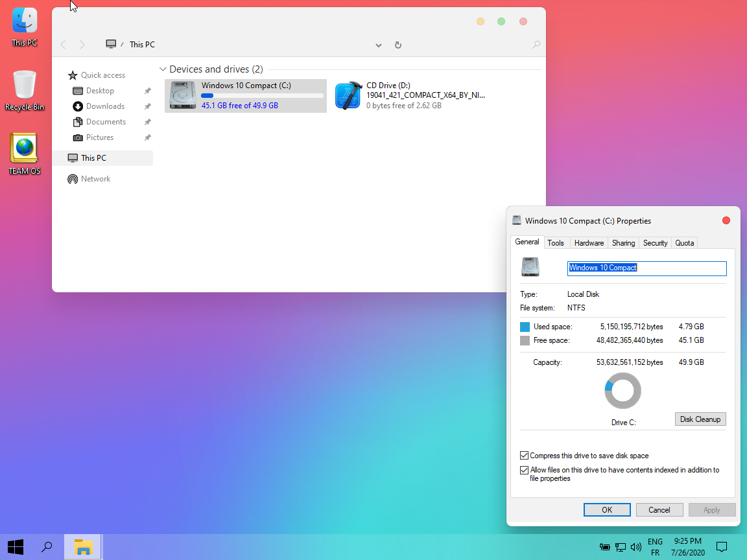Click '45.1 GB free of 49.9 GB' text
This screenshot has height=560, width=747.
(x=240, y=106)
